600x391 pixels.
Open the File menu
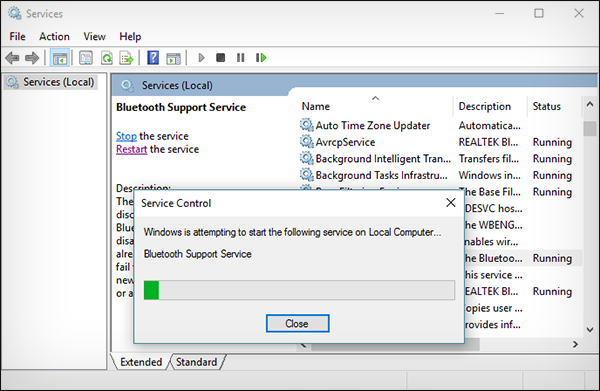[x=18, y=36]
